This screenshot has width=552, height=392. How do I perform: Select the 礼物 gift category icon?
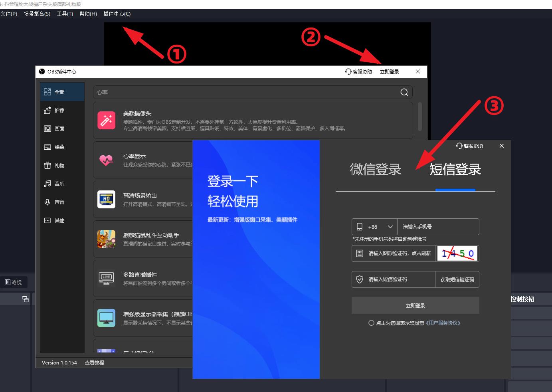click(x=48, y=165)
